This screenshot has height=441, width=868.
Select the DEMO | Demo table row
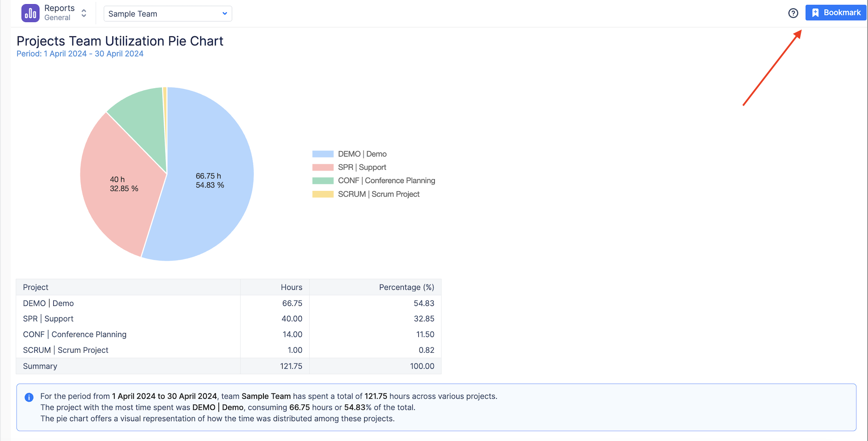(x=49, y=303)
